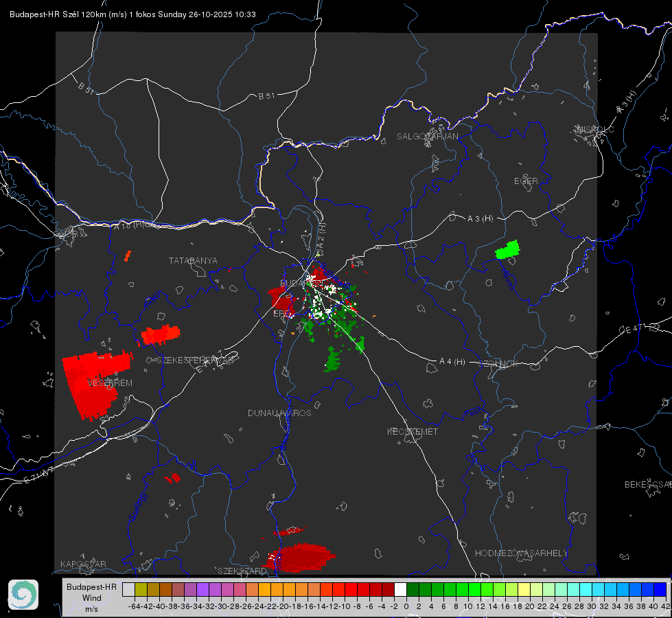Click the small orange echo northwest of Tatabánya

pyautogui.click(x=127, y=256)
